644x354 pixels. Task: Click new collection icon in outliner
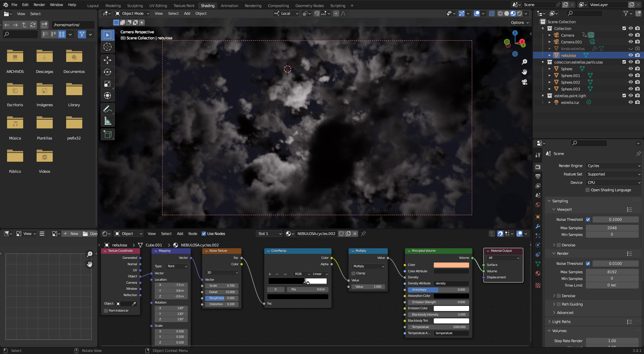tap(638, 13)
